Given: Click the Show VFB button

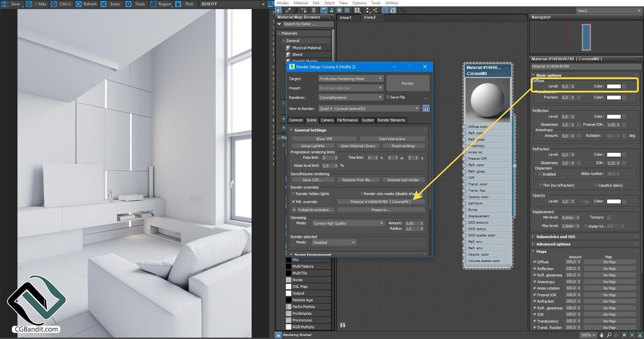Looking at the screenshot, I should (324, 139).
